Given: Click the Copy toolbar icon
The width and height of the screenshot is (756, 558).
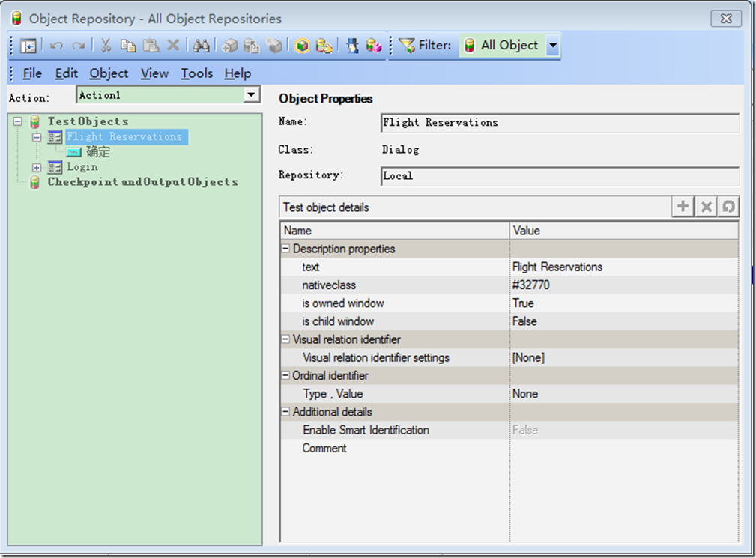Looking at the screenshot, I should 128,45.
